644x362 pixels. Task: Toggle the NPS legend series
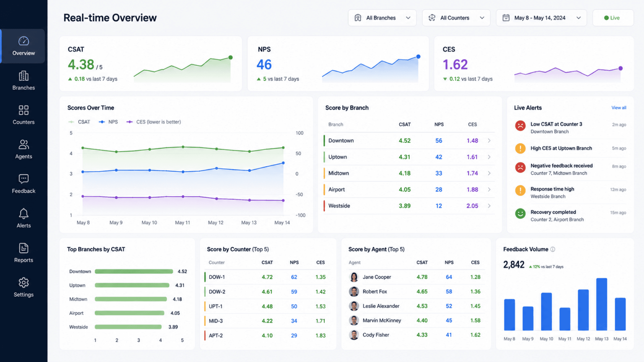coord(108,122)
